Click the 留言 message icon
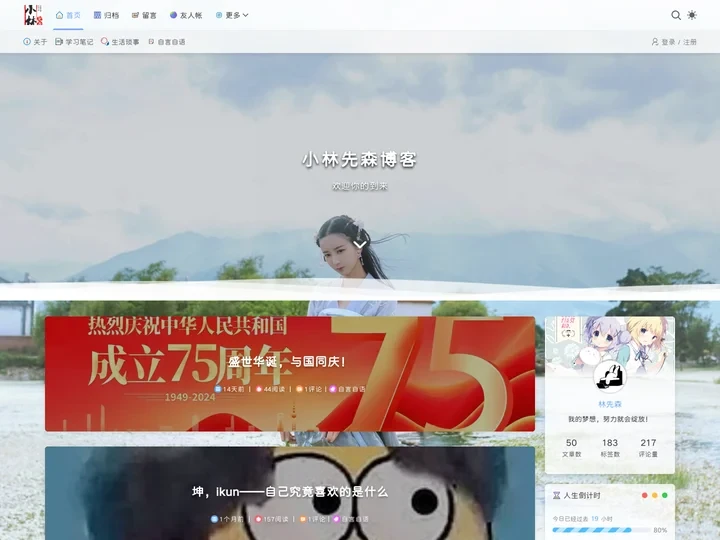The height and width of the screenshot is (540, 720). click(x=135, y=15)
